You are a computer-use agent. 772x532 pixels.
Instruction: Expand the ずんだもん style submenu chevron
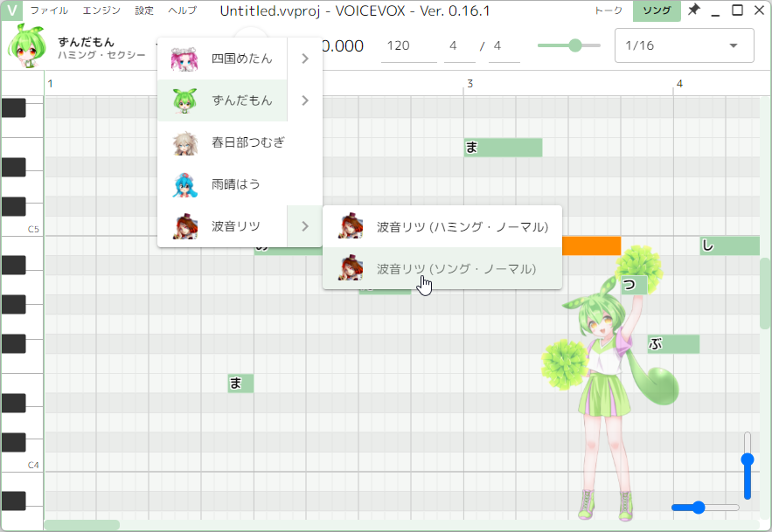point(303,100)
